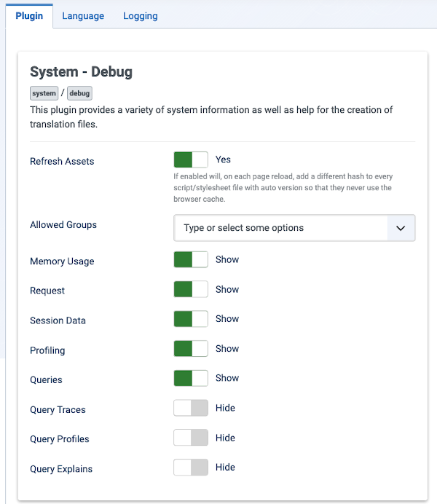Click the 'Query Explains' label
The image size is (437, 504).
pyautogui.click(x=61, y=469)
